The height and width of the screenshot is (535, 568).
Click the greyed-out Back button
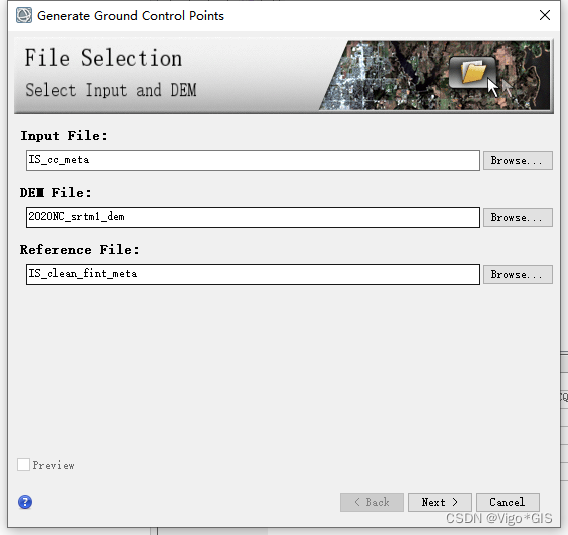click(x=372, y=502)
